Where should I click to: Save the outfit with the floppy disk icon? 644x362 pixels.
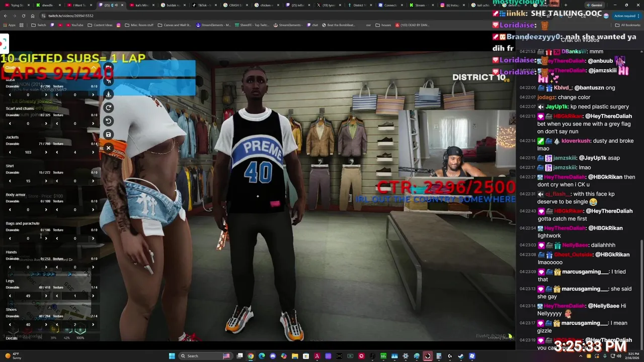coord(108,134)
